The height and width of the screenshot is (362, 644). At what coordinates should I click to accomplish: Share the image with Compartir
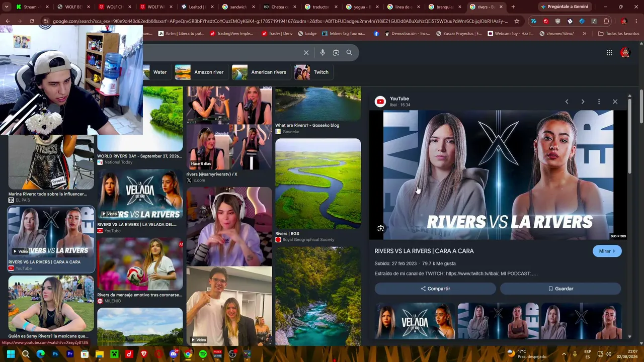point(435,289)
